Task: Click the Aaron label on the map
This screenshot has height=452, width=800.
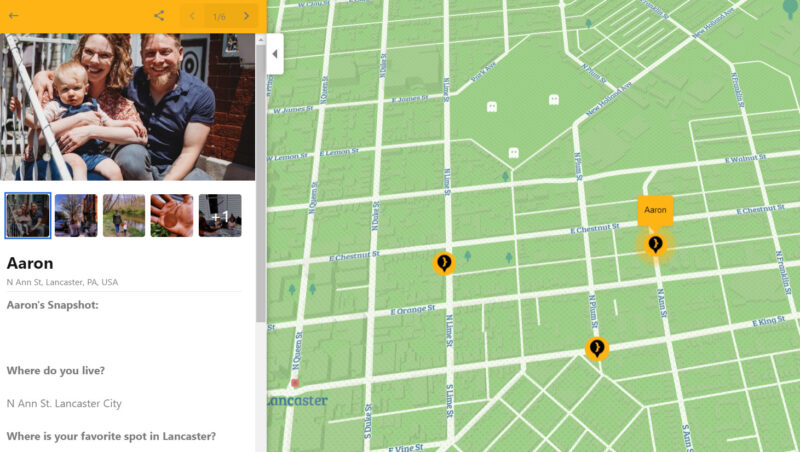Action: point(655,210)
